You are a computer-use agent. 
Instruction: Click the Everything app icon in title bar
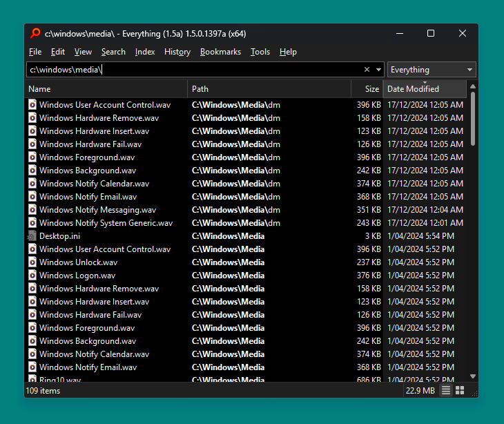pyautogui.click(x=35, y=33)
